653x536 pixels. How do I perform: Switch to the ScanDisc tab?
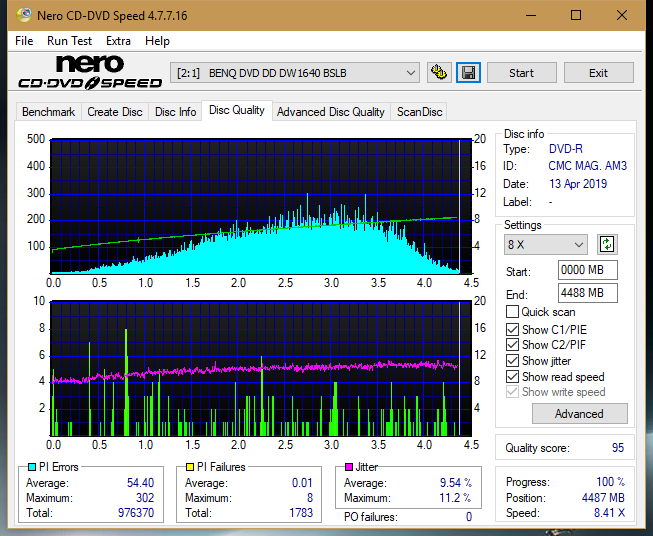[419, 112]
